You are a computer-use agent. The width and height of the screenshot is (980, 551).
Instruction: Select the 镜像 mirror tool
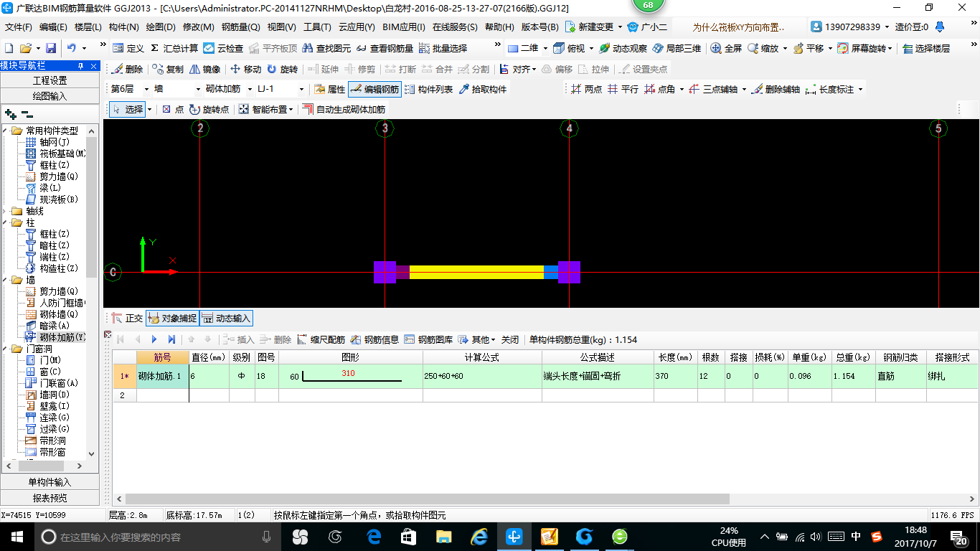205,70
